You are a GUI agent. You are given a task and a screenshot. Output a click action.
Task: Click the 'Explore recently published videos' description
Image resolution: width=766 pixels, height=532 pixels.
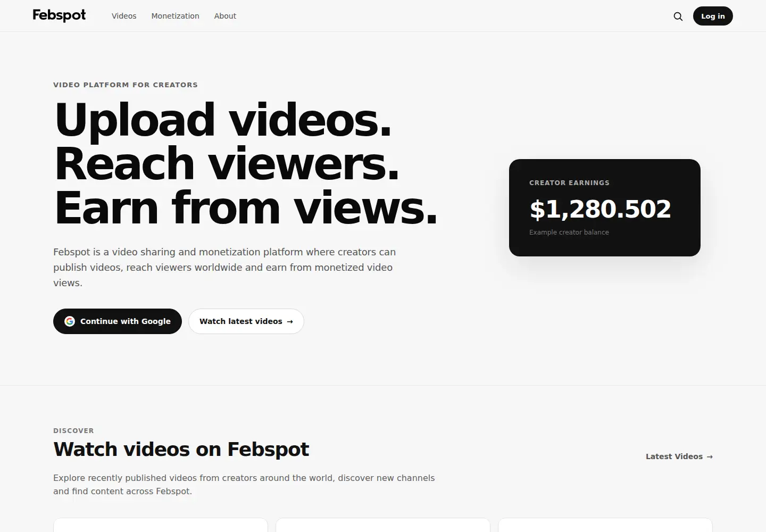244,484
